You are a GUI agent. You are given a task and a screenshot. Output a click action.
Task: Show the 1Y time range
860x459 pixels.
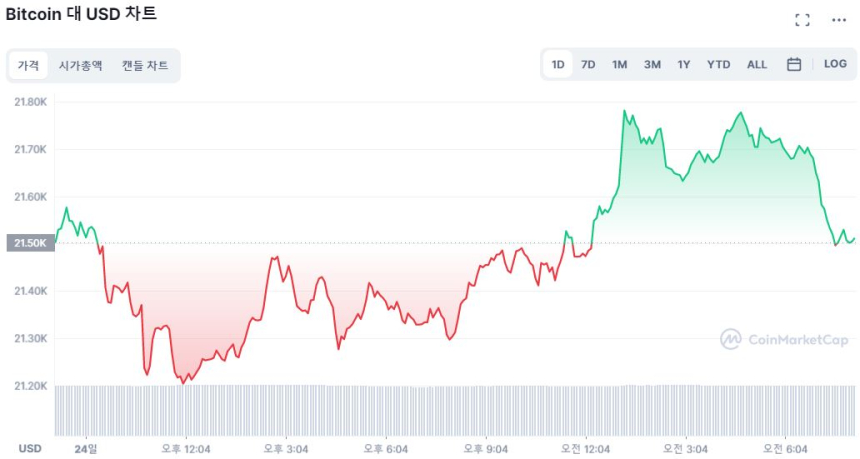(x=684, y=65)
